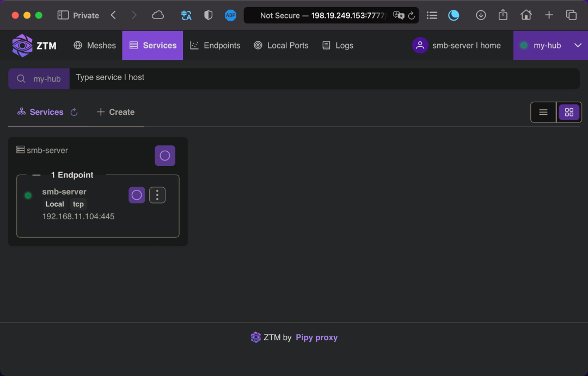Image resolution: width=588 pixels, height=376 pixels.
Task: Open the reader list icon
Action: (432, 15)
